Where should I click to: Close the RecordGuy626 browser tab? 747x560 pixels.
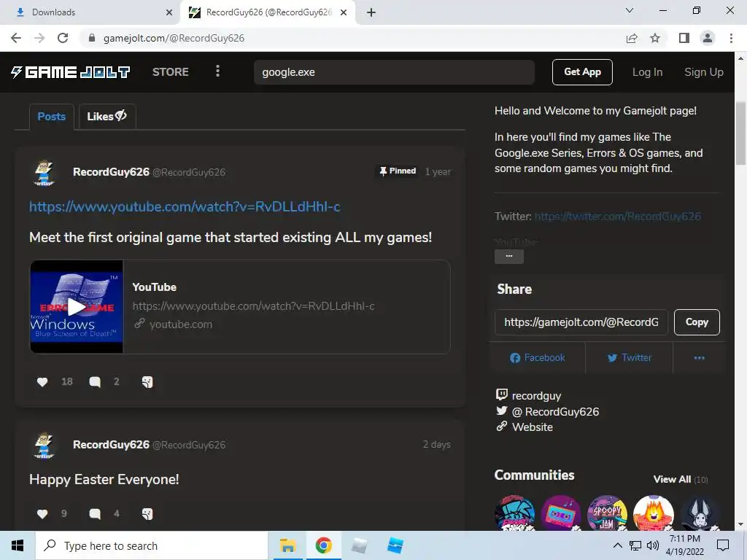pos(344,12)
